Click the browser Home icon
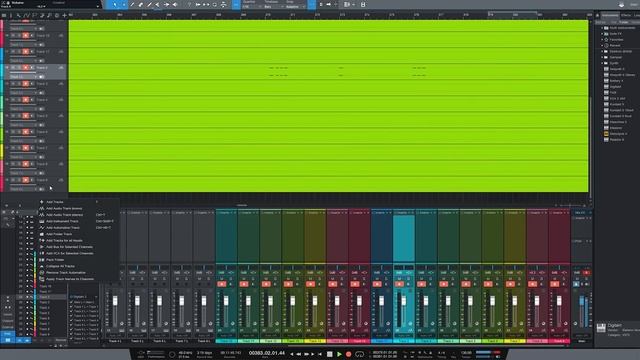The height and width of the screenshot is (360, 640). point(598,16)
